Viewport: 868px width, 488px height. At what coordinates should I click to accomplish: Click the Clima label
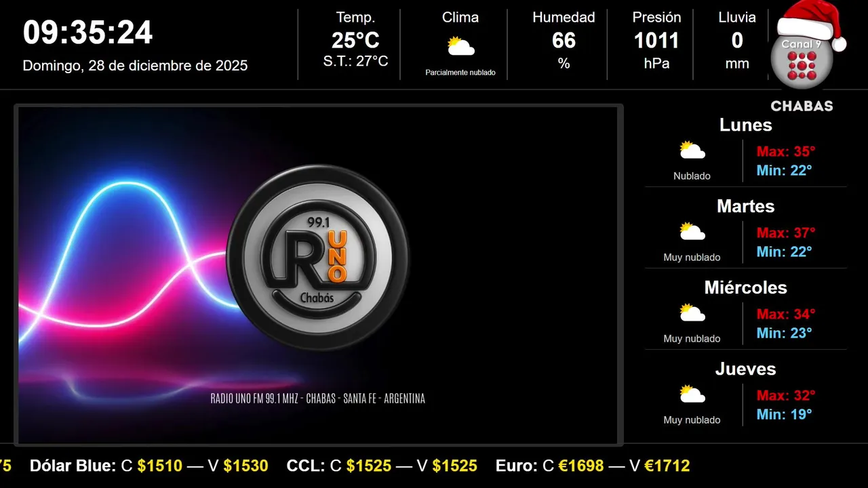tap(460, 18)
